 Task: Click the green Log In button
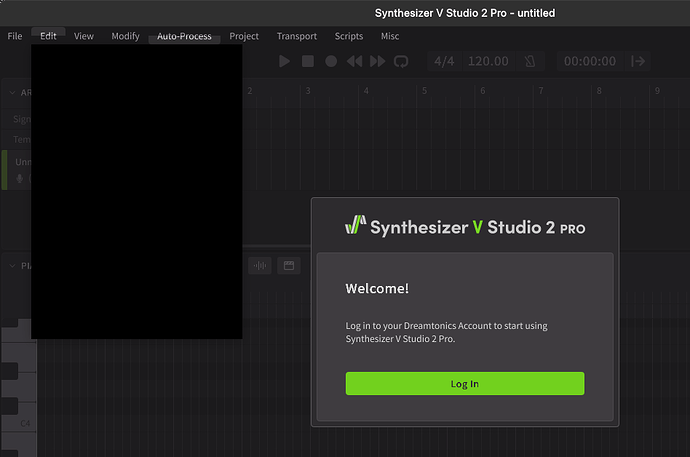pyautogui.click(x=465, y=384)
